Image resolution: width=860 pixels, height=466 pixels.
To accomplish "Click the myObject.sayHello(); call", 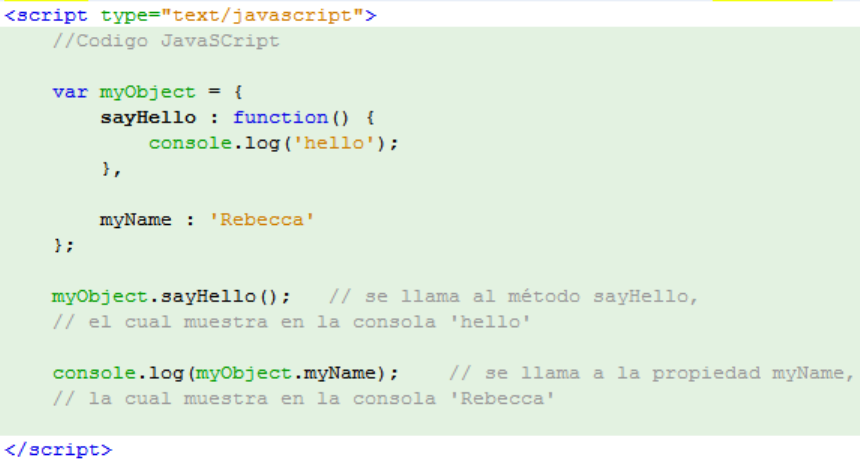I will pos(171,297).
